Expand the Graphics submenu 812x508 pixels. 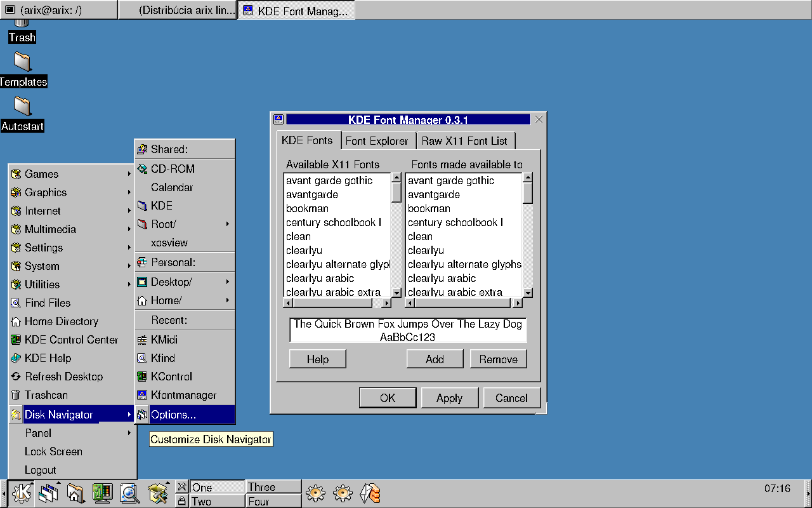tap(72, 192)
